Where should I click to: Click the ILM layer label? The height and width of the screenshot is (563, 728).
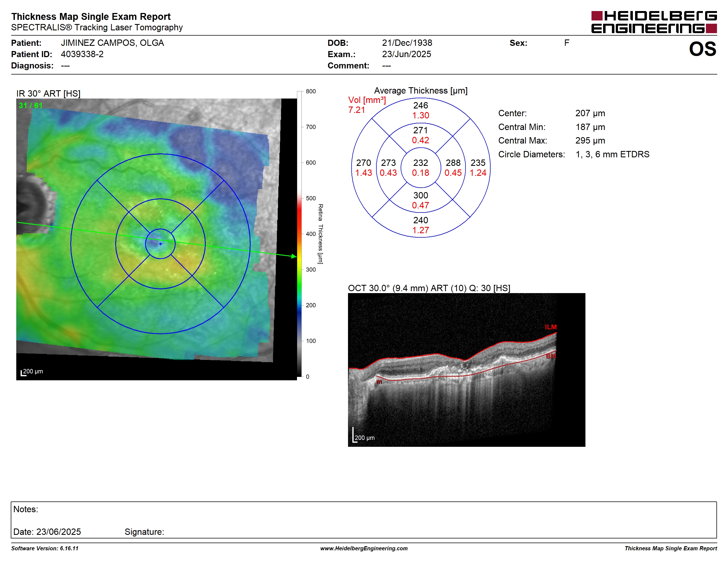click(x=551, y=327)
